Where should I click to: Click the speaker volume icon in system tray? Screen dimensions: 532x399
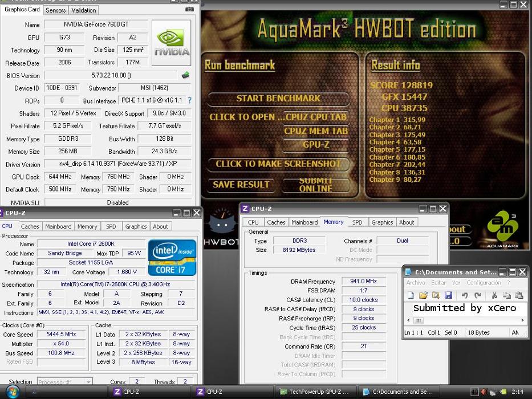pos(484,392)
